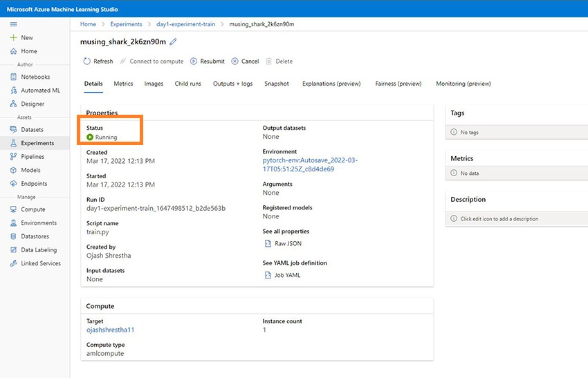588x378 pixels.
Task: Click the Endpoints icon
Action: (x=14, y=184)
